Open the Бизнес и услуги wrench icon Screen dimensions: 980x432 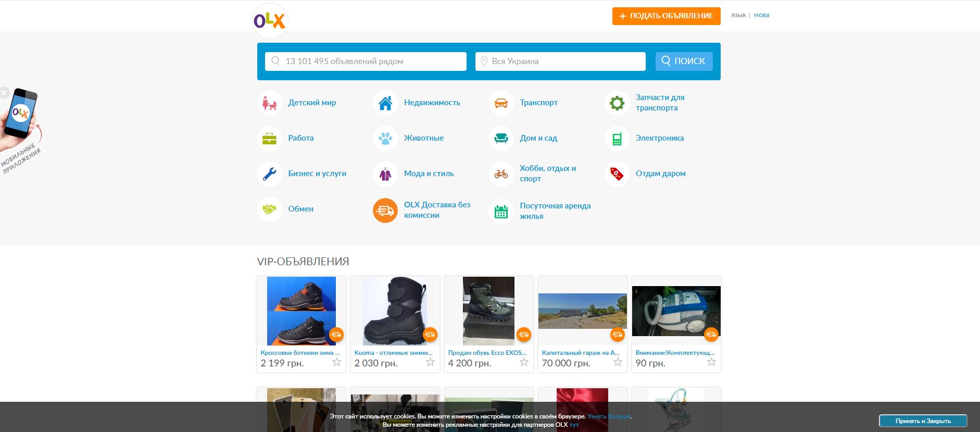click(270, 174)
